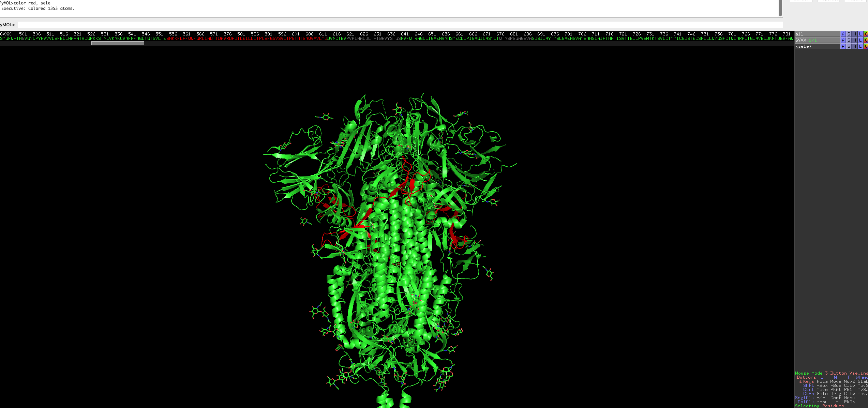Click the rainbow Color swatch for all
The width and height of the screenshot is (868, 408).
866,34
